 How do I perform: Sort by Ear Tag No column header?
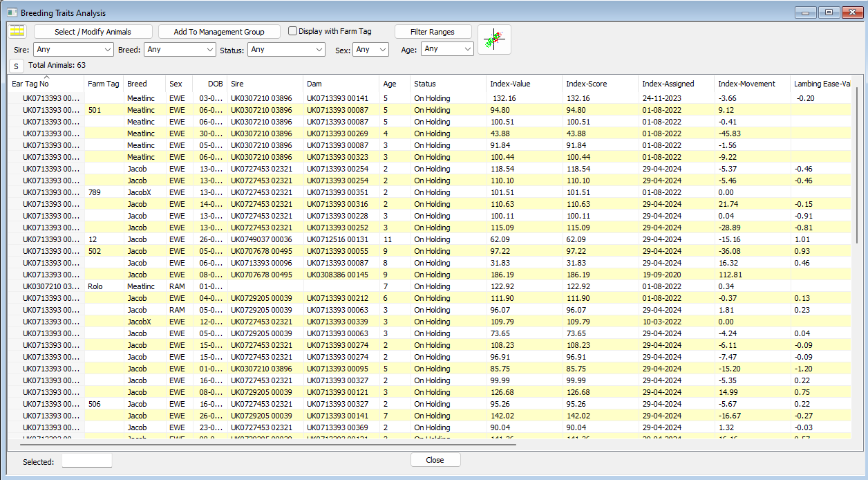pyautogui.click(x=46, y=84)
